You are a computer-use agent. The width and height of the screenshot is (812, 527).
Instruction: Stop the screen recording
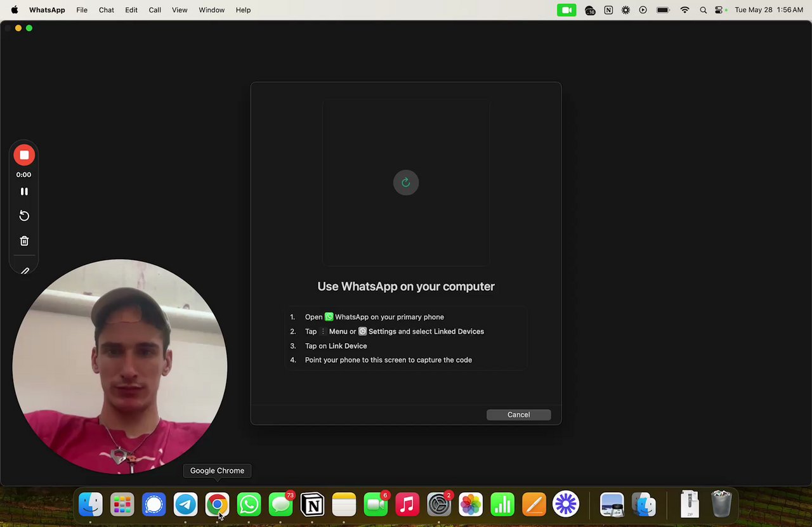click(24, 155)
